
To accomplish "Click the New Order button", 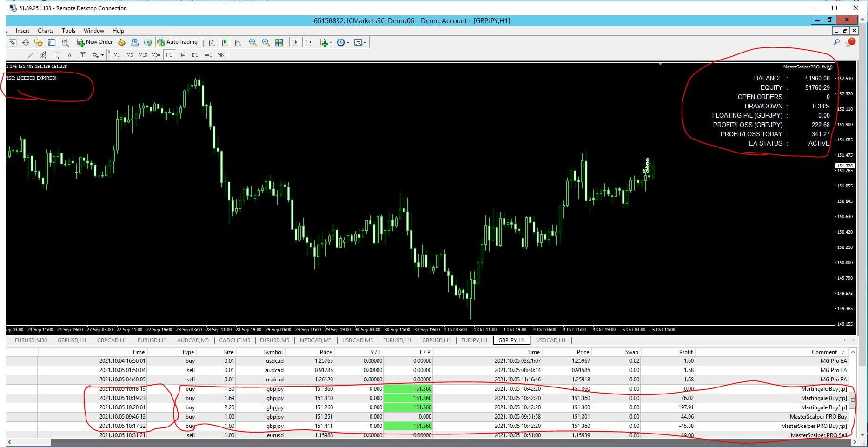I will pos(95,42).
